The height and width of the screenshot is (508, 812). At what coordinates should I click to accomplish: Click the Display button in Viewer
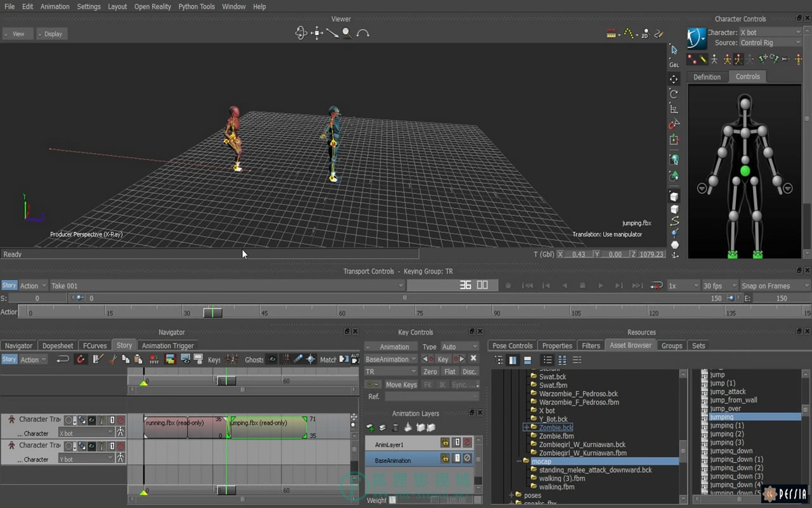pos(51,34)
